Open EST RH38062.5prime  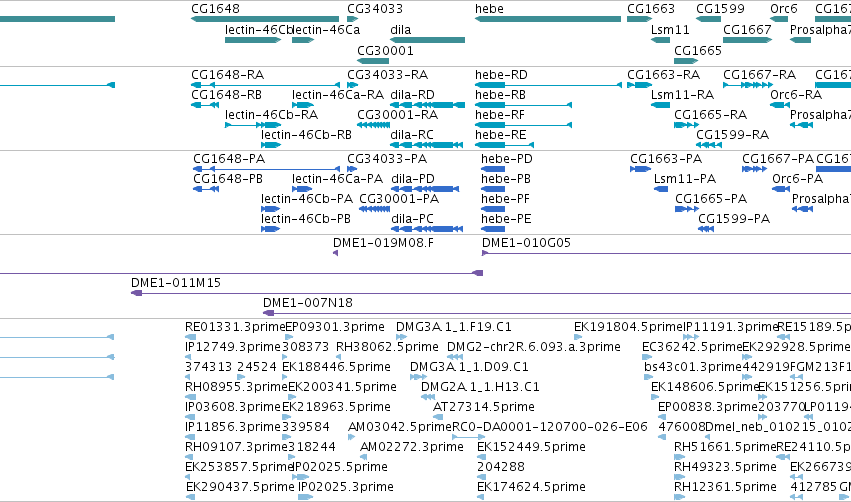tap(387, 347)
